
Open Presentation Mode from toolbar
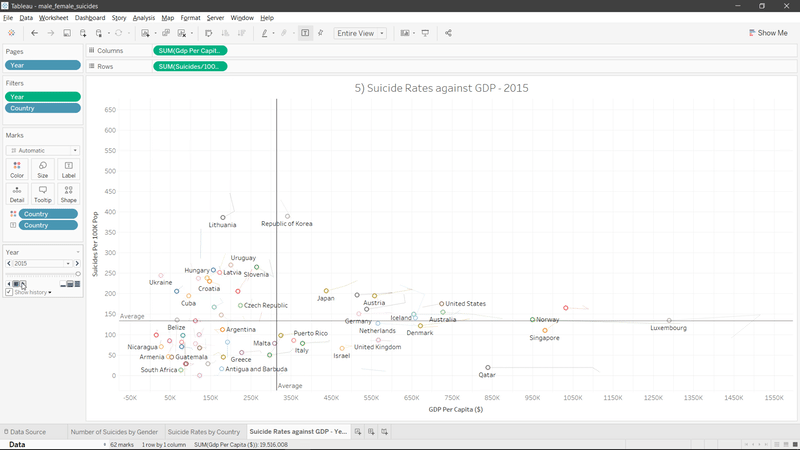(426, 33)
